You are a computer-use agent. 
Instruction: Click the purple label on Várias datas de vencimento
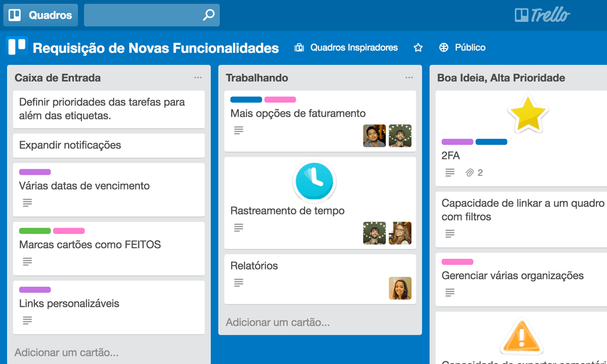click(34, 172)
